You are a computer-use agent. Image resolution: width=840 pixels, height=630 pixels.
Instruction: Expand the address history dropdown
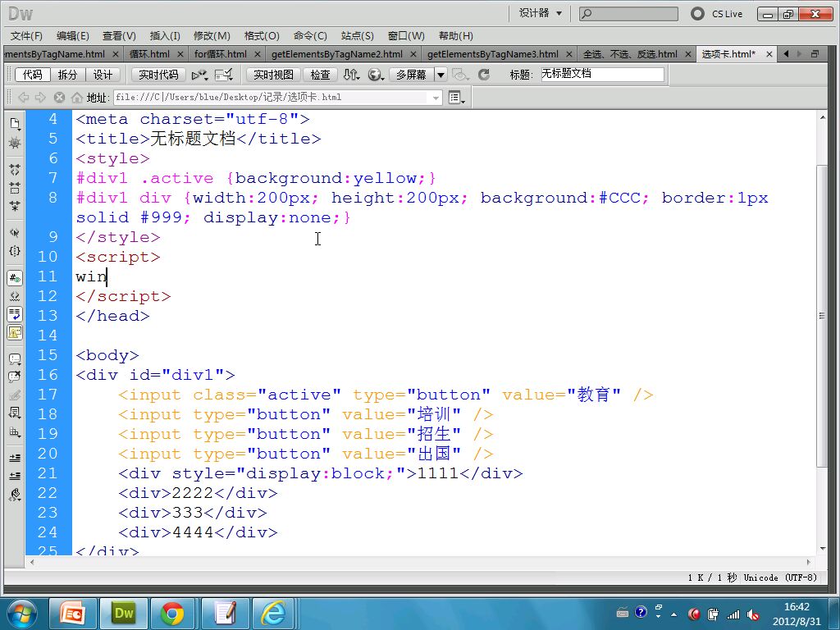pyautogui.click(x=436, y=98)
